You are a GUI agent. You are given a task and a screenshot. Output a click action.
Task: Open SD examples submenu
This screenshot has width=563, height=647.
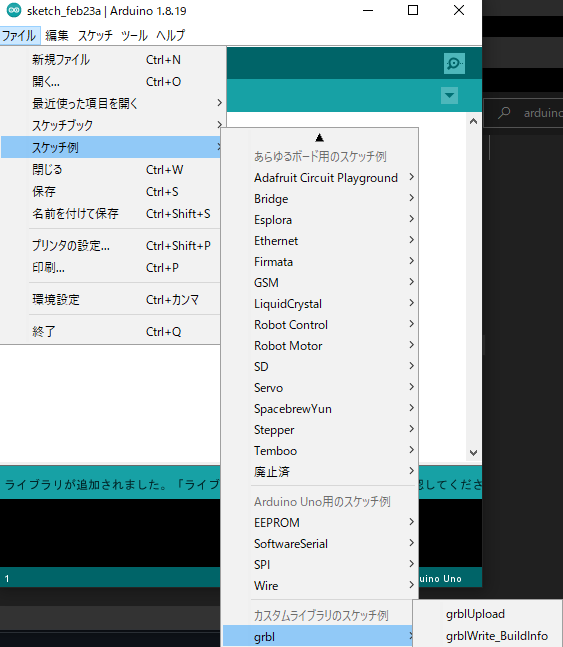(320, 367)
